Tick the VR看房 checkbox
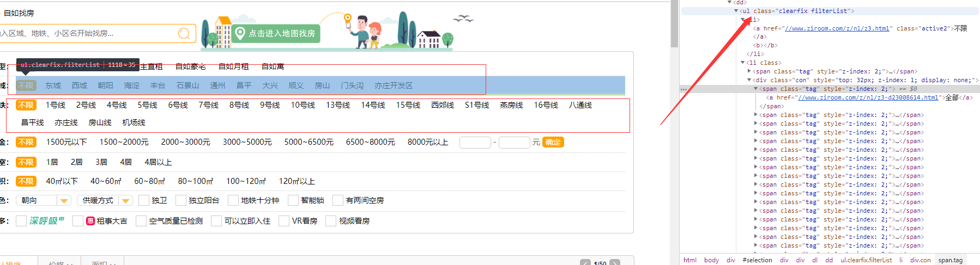The width and height of the screenshot is (980, 265). [284, 220]
